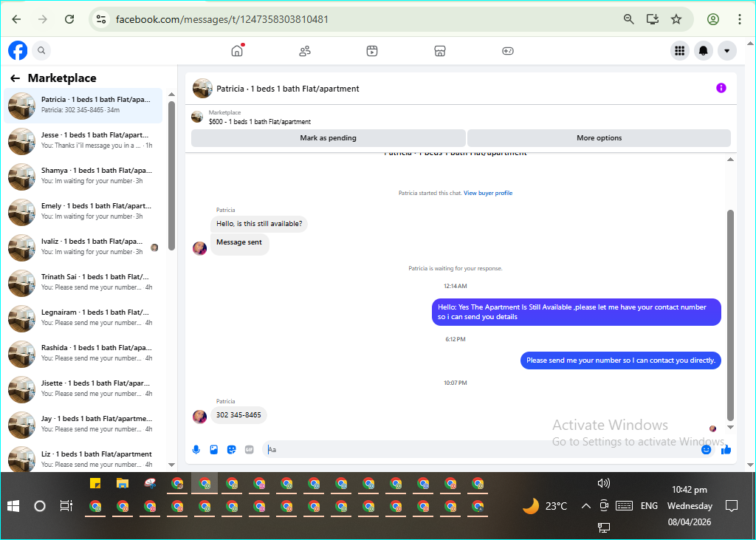Open Jay conversation in list

click(x=83, y=424)
